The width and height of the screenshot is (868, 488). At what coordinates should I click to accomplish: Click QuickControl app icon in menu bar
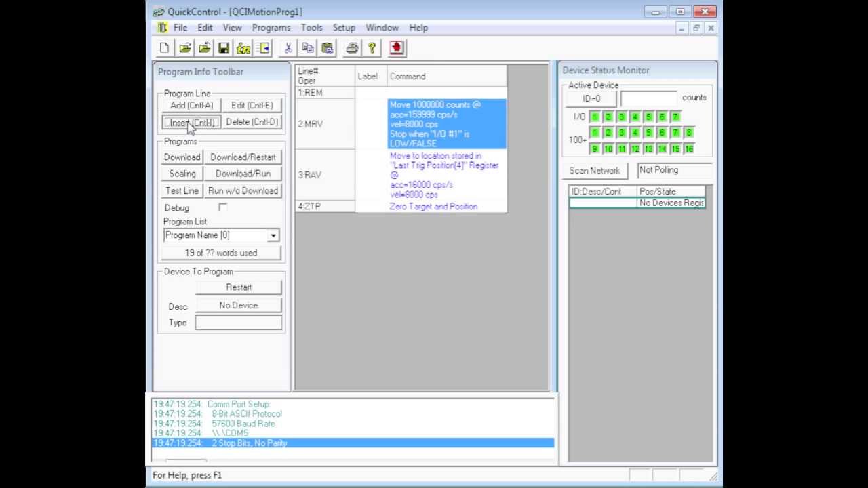(162, 28)
